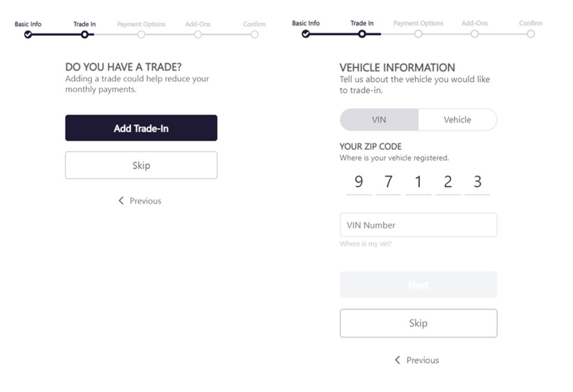This screenshot has width=573, height=392.
Task: Open the 'Where is my vin?' help link
Action: [366, 244]
